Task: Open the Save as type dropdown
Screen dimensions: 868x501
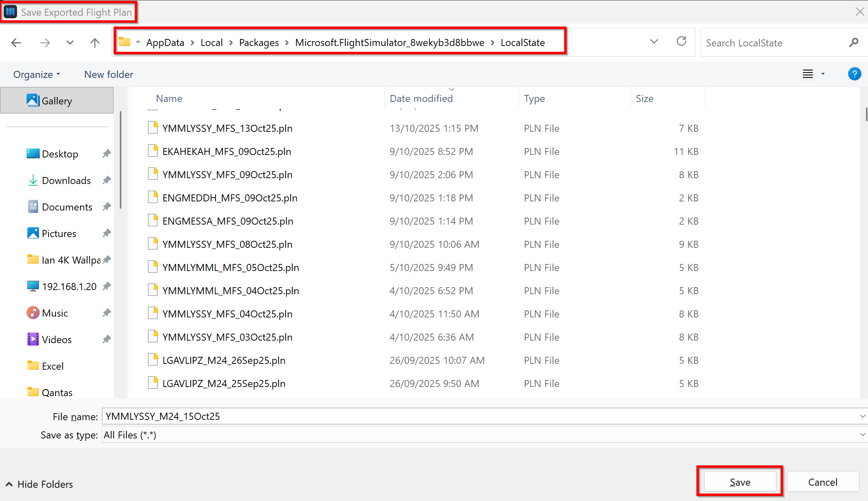Action: [862, 435]
